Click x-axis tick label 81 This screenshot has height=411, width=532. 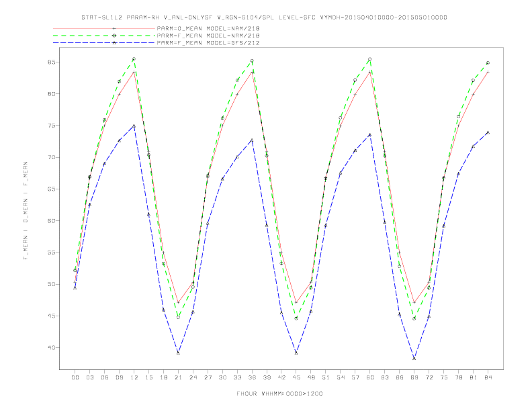coord(474,377)
